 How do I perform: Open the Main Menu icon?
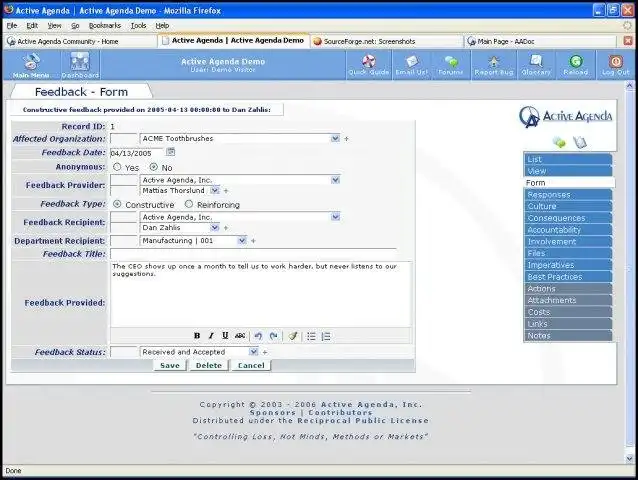click(x=31, y=65)
